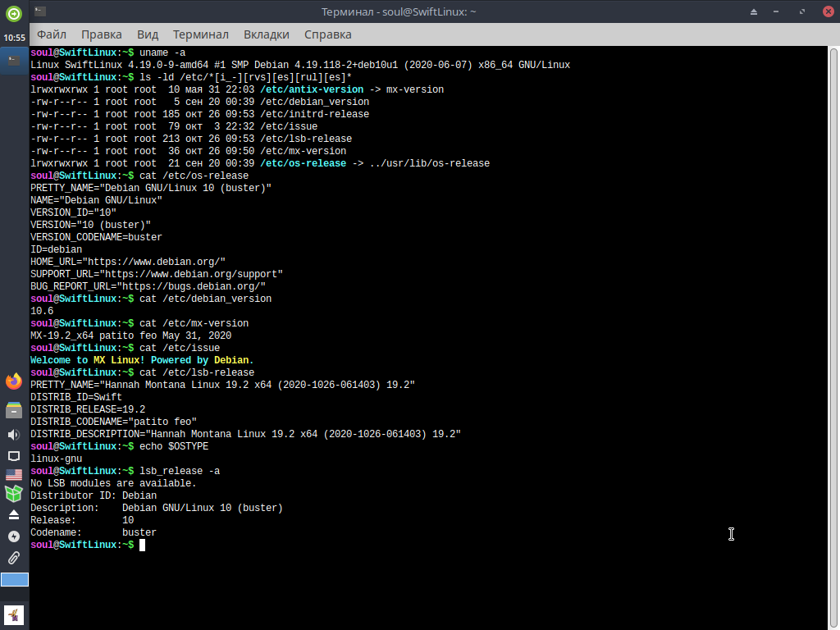Screen dimensions: 840x630
Task: Open the Справка menu
Action: 328,34
